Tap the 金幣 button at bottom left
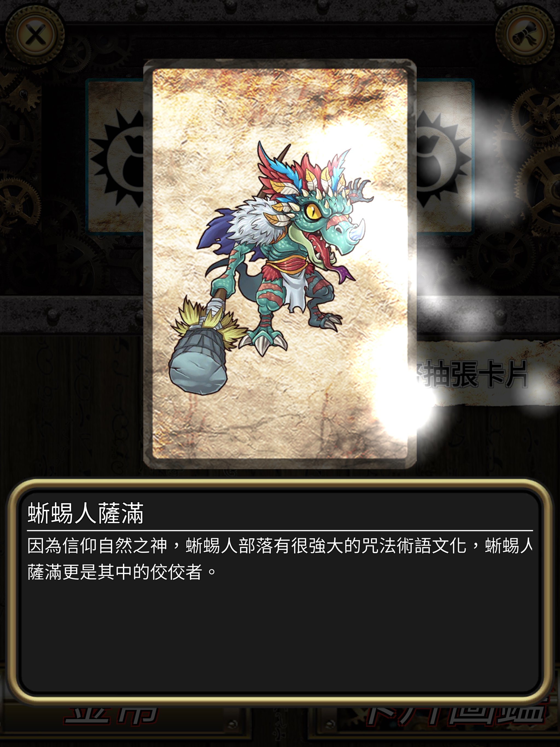 [x=112, y=713]
